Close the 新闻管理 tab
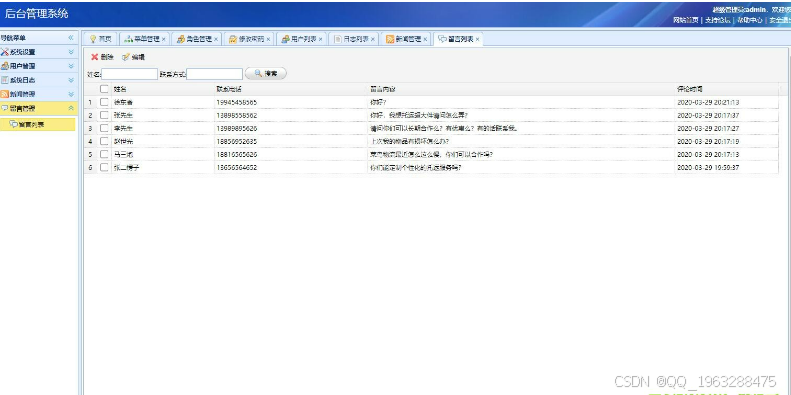Screen dimensions: 791x395 pos(425,39)
